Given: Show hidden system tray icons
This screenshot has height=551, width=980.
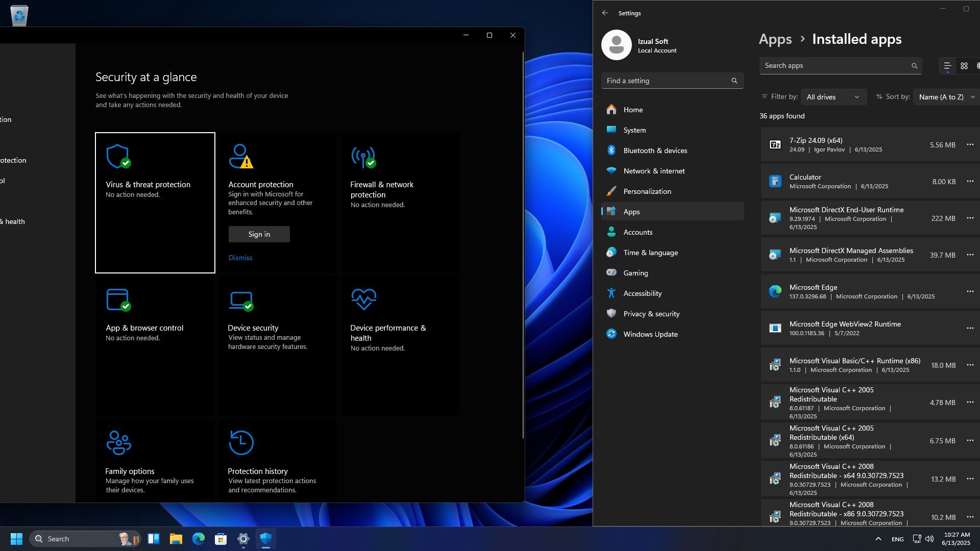Looking at the screenshot, I should [x=878, y=539].
